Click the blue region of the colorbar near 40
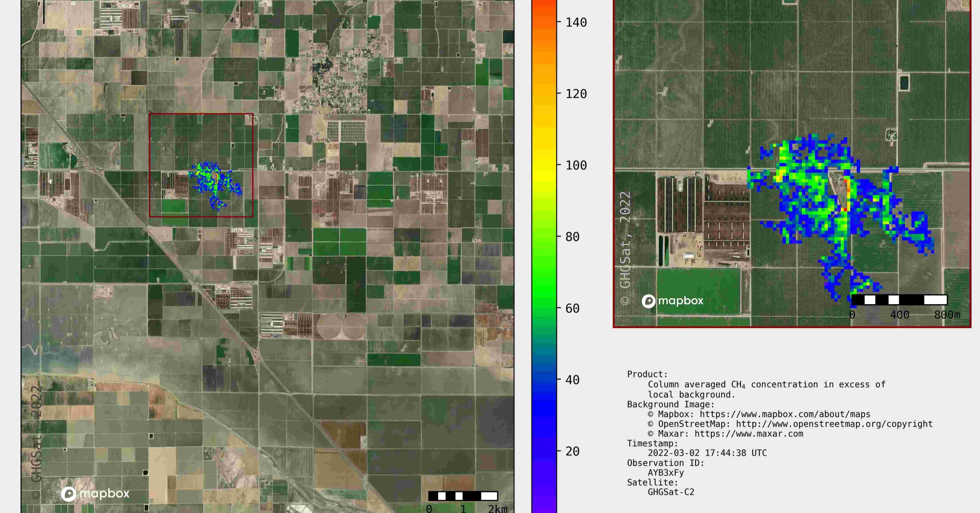980x513 pixels. tap(544, 380)
